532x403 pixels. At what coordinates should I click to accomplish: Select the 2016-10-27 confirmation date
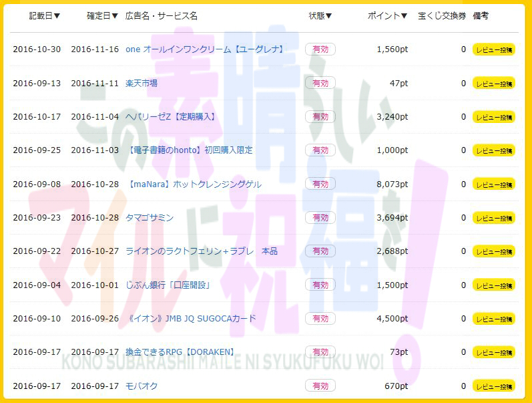pos(95,251)
